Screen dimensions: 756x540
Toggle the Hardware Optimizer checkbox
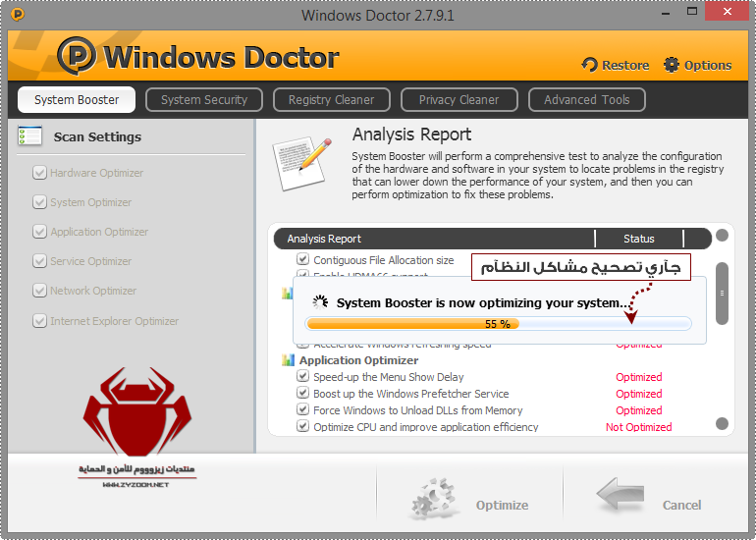[39, 173]
